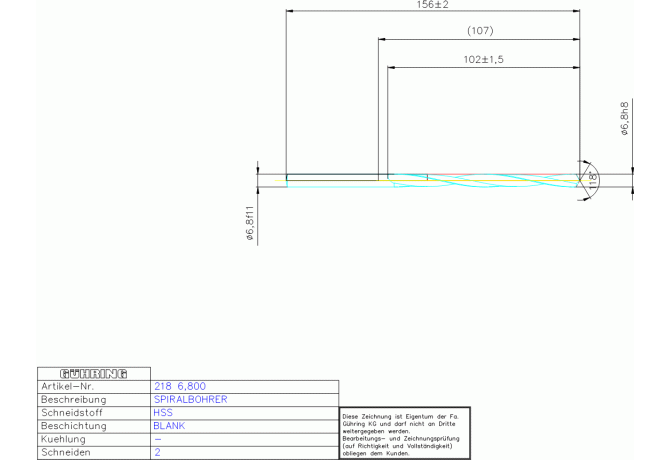Click the Schneiden value 2
670x460 pixels.
coord(158,452)
